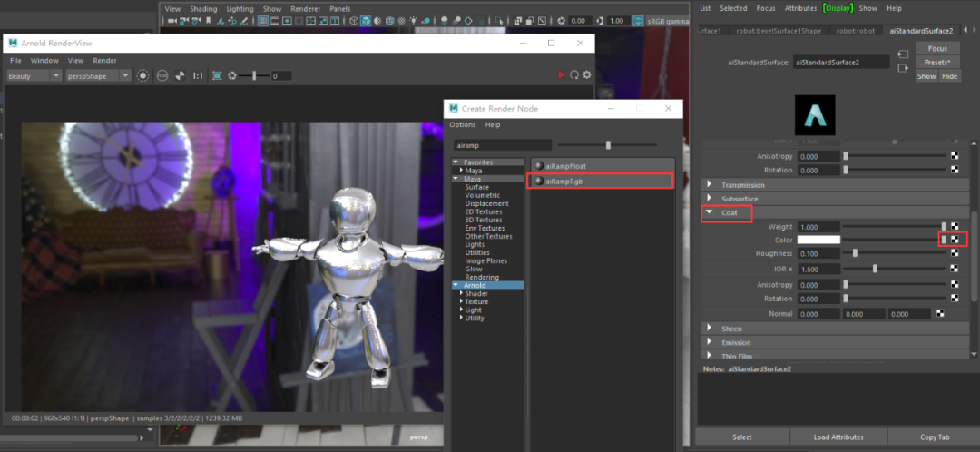Click the exposure aperture icon in RenderView
This screenshot has height=452, width=980.
[x=232, y=75]
